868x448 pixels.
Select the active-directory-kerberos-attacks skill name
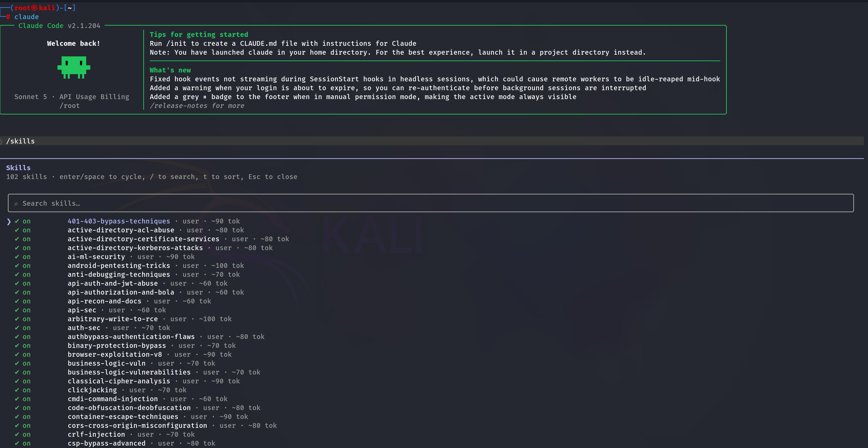tap(135, 248)
